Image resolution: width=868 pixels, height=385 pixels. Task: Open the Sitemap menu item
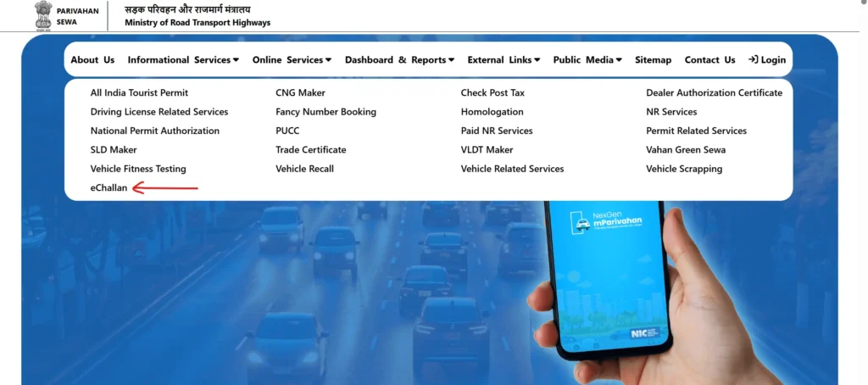[x=653, y=60]
